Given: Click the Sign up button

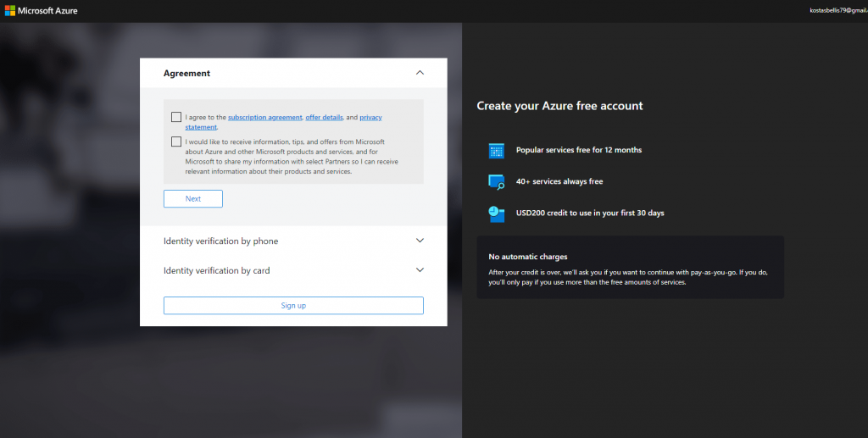Looking at the screenshot, I should pos(293,306).
